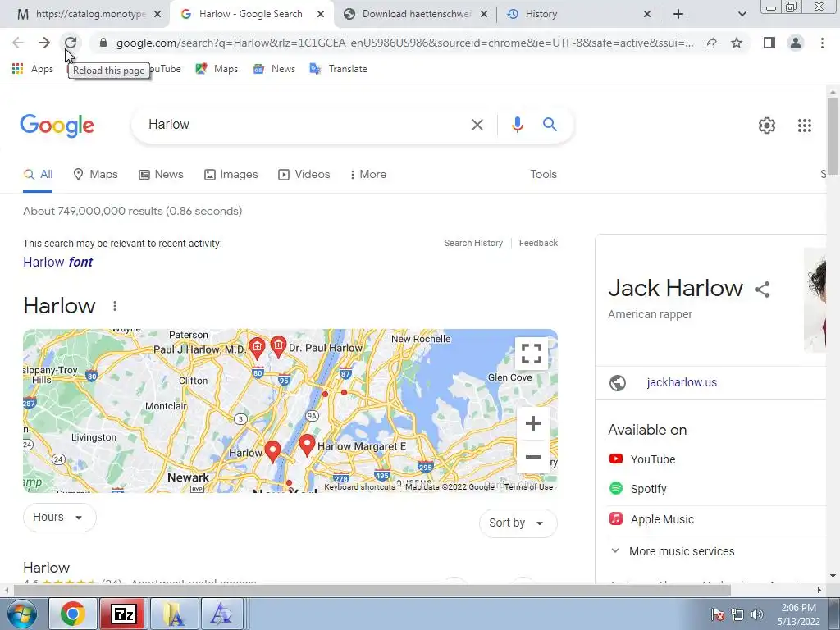The image size is (840, 630).
Task: Click the browser back arrow
Action: 18,43
